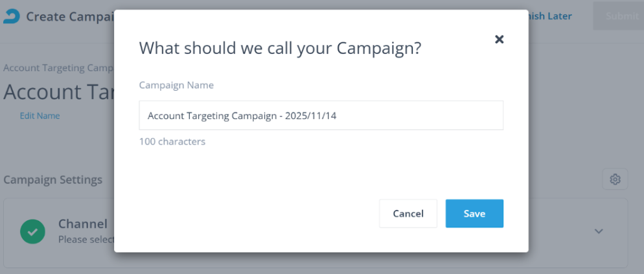Click the Campaign Name text field
644x274 pixels.
click(x=321, y=116)
